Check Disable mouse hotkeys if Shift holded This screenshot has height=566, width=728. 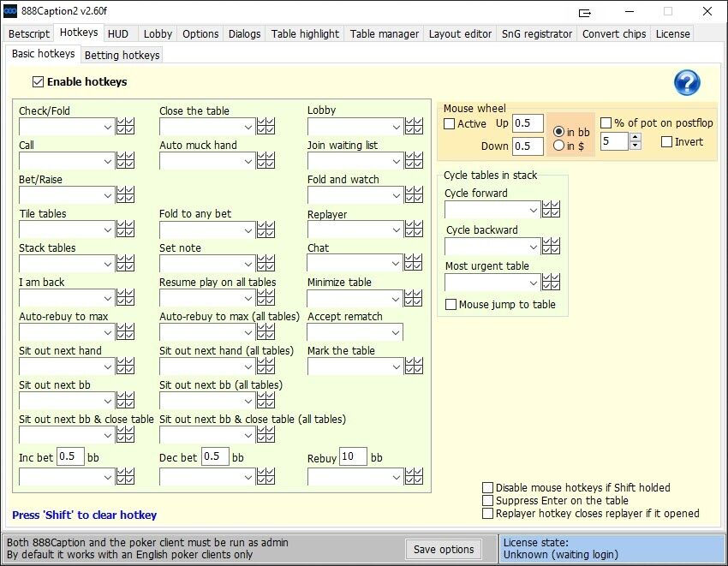coord(487,487)
